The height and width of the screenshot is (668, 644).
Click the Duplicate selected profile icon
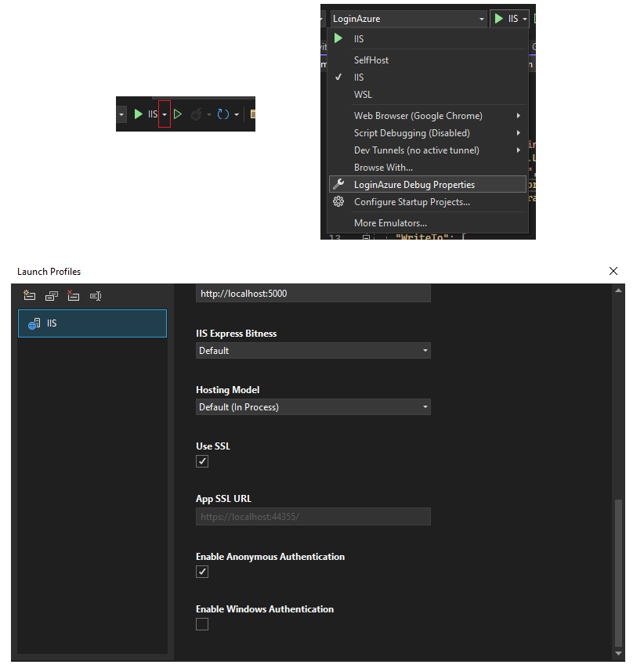point(52,296)
